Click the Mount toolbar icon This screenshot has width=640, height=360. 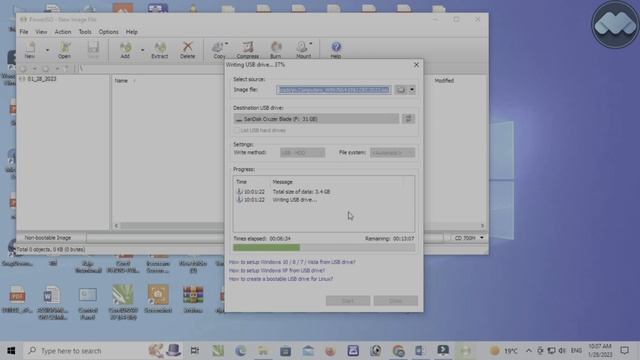point(303,50)
